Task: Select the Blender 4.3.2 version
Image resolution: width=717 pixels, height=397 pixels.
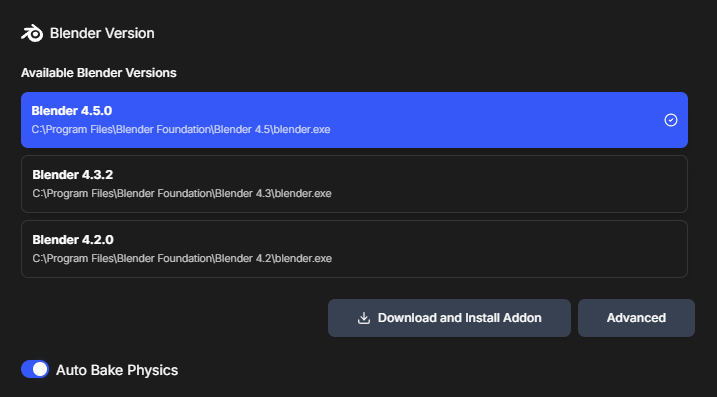Action: pos(354,184)
